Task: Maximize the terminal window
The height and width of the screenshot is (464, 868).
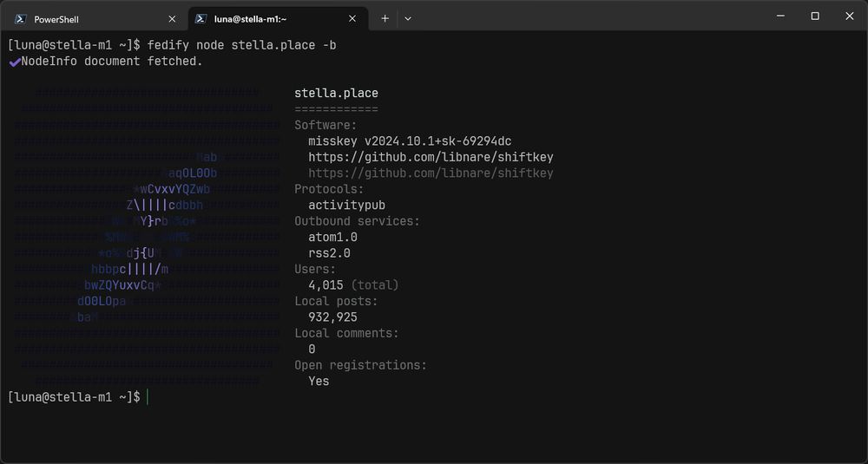Action: pyautogui.click(x=815, y=16)
